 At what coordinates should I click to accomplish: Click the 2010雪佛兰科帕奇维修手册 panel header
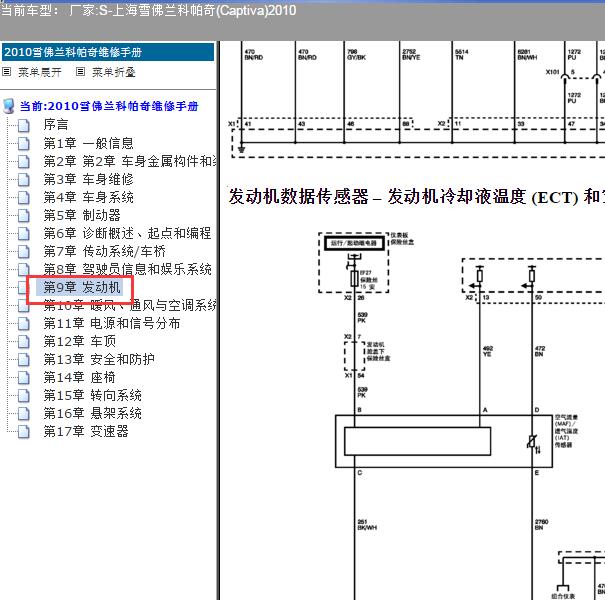click(108, 52)
